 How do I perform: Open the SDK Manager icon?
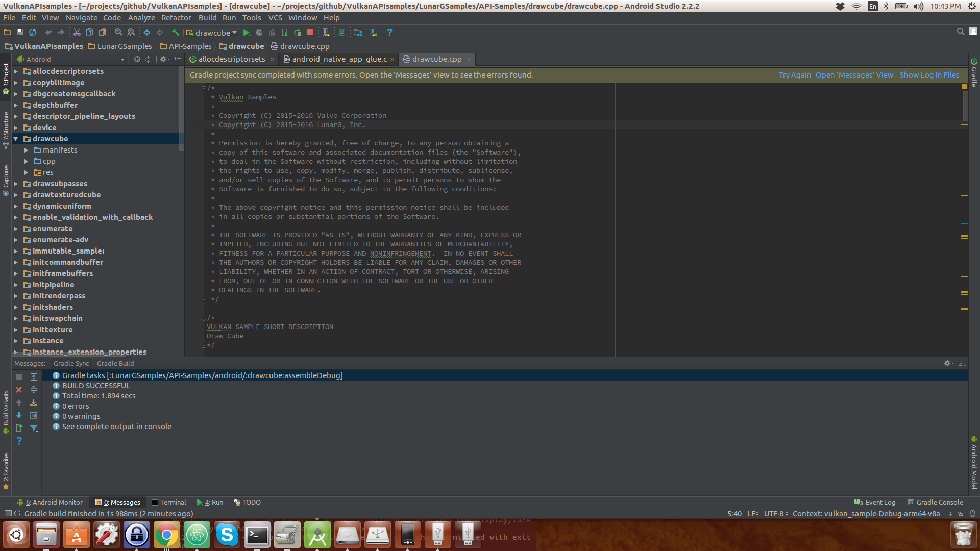pyautogui.click(x=374, y=32)
